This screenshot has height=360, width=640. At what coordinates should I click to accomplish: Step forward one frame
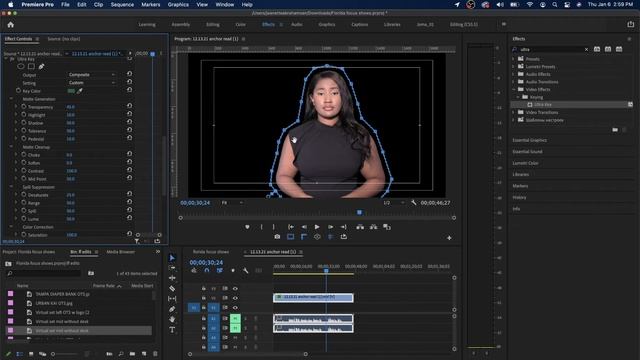click(331, 227)
